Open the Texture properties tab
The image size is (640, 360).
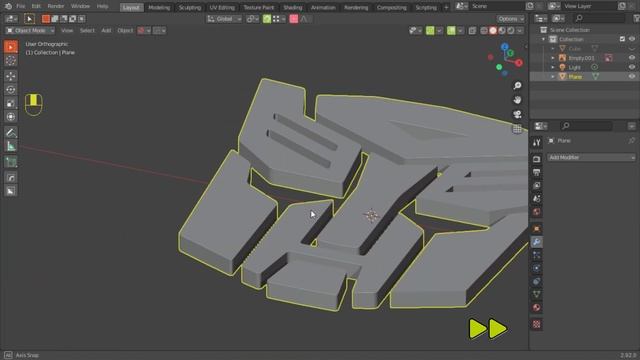[x=537, y=324]
